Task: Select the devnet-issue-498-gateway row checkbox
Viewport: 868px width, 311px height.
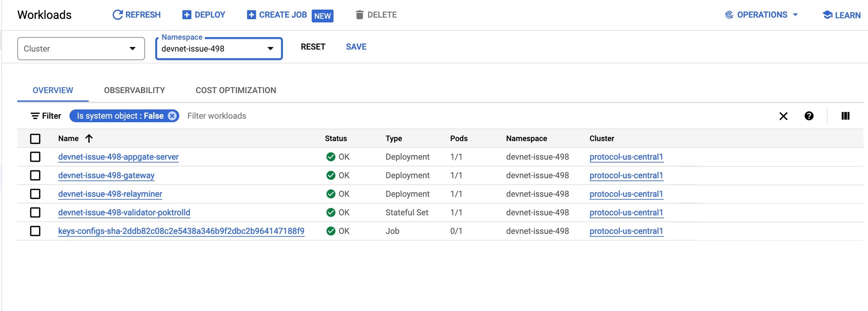Action: (x=35, y=175)
